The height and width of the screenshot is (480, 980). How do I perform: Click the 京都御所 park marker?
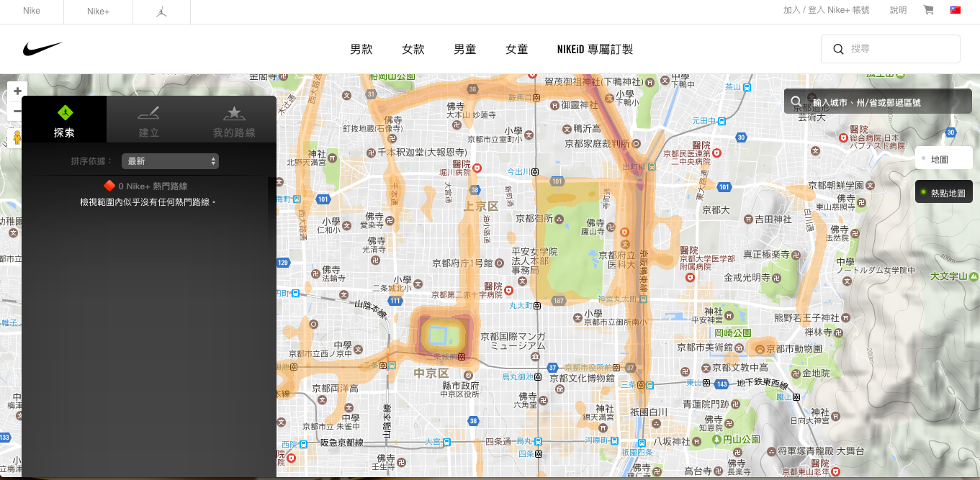pos(559,218)
